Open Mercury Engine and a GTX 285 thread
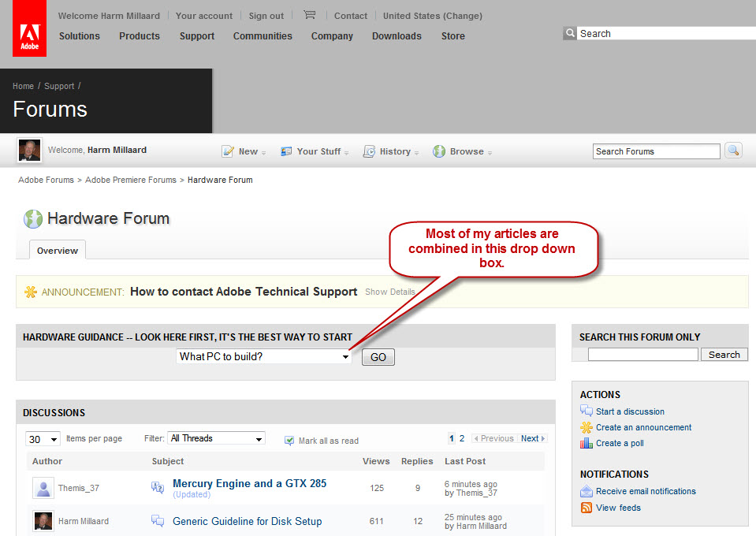The image size is (756, 536). point(250,483)
